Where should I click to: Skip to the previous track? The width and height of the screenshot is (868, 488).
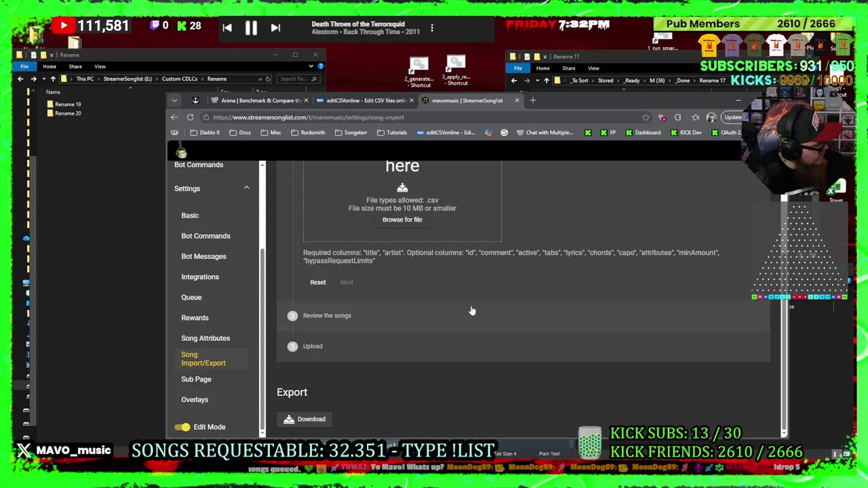[227, 28]
